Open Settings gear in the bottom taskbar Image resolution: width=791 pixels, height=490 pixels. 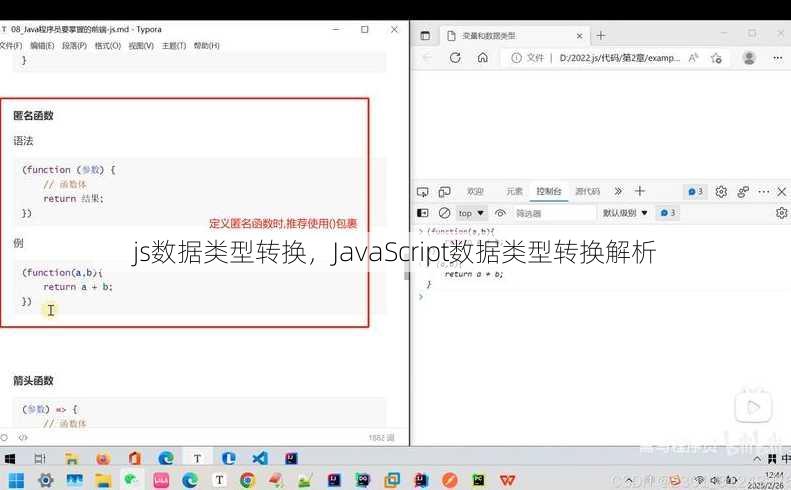tap(45, 480)
